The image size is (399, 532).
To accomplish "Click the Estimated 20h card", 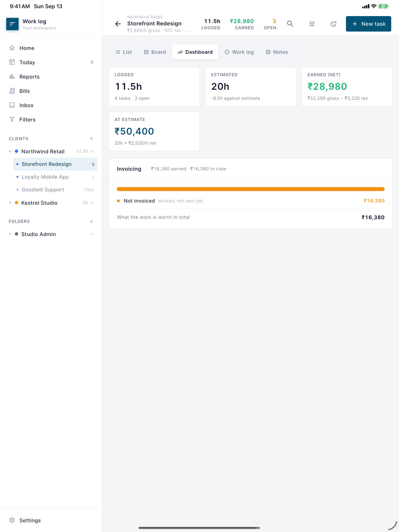I will 251,87.
